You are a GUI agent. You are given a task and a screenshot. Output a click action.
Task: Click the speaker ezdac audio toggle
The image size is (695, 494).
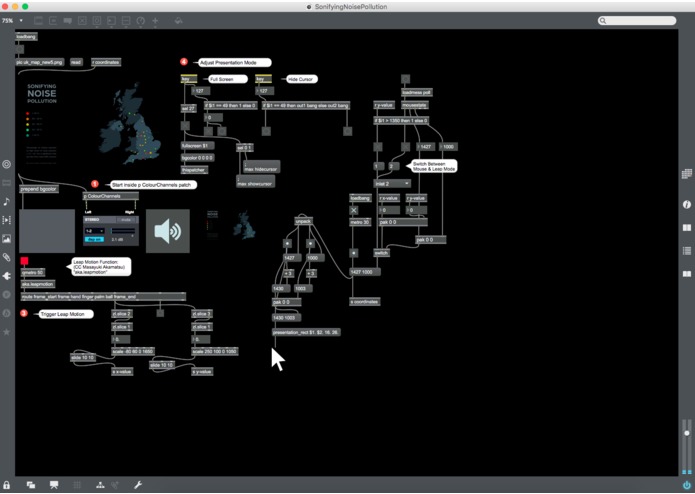(168, 231)
